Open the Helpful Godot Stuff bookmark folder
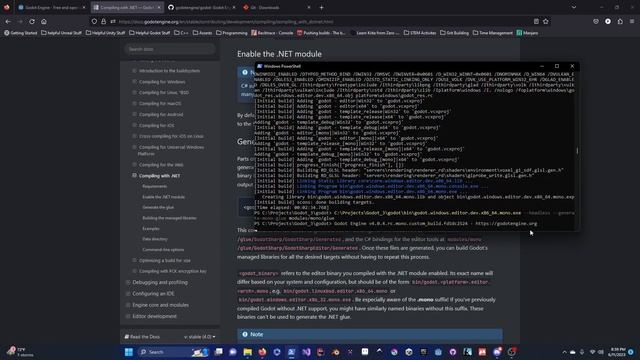This screenshot has width=640, height=360. (149, 33)
